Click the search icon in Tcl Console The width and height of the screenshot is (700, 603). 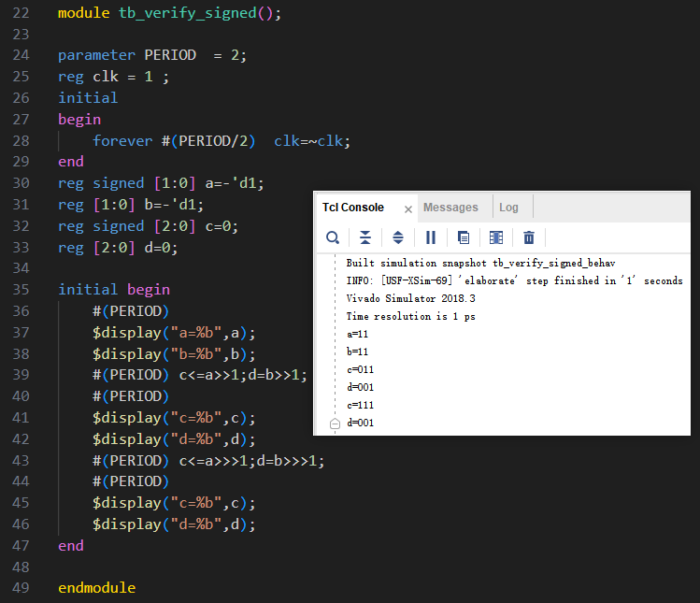[x=333, y=237]
